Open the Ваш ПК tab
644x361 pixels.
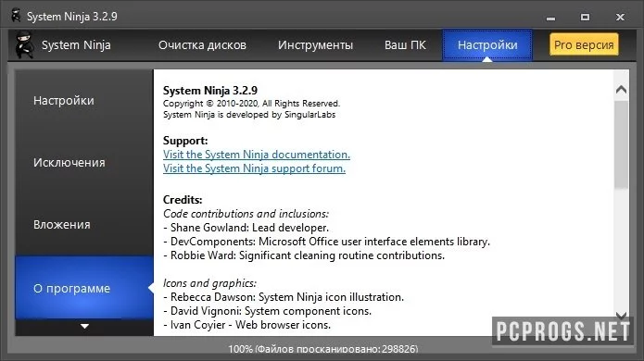click(405, 45)
